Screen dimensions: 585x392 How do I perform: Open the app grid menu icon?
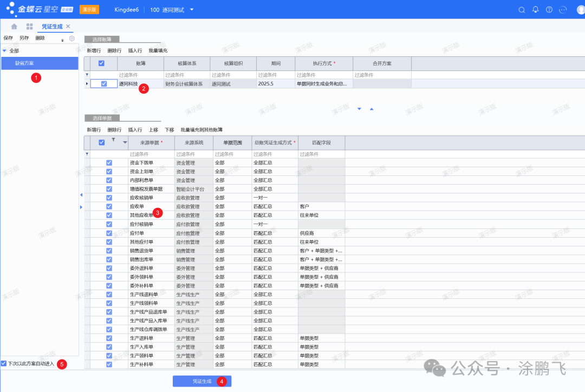[30, 27]
